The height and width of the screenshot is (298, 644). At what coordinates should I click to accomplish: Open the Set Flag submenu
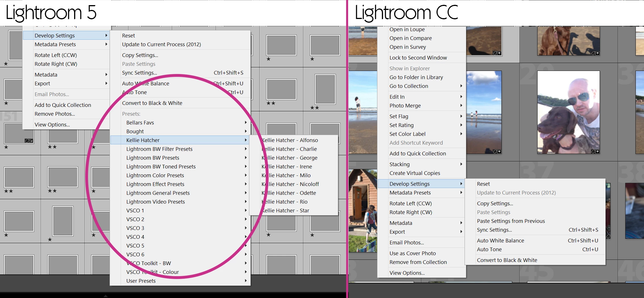(x=422, y=116)
